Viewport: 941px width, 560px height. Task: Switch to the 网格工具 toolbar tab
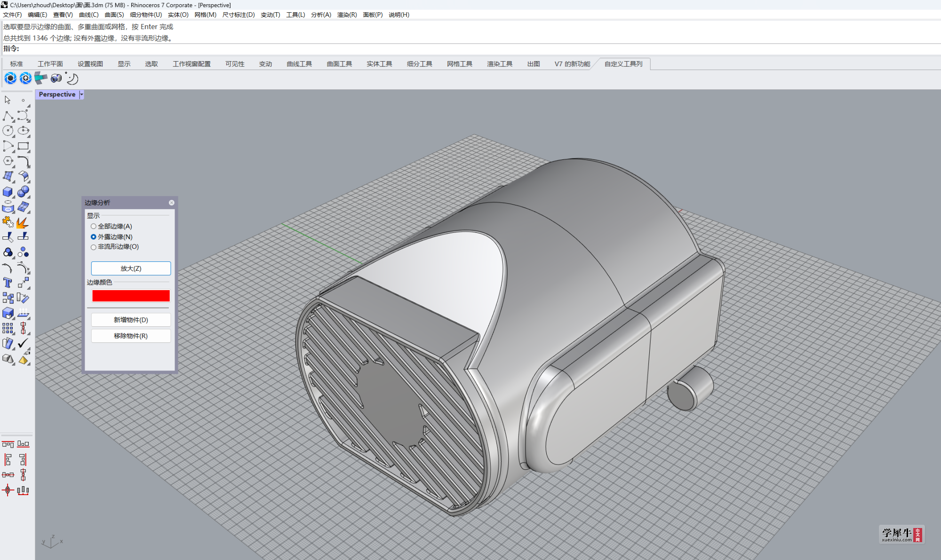(459, 64)
